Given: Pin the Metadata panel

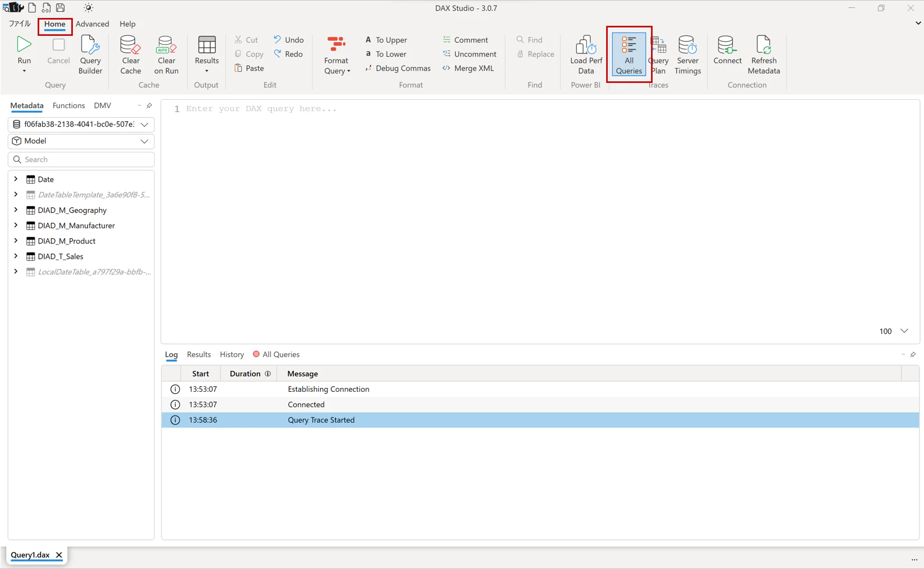Looking at the screenshot, I should (149, 105).
